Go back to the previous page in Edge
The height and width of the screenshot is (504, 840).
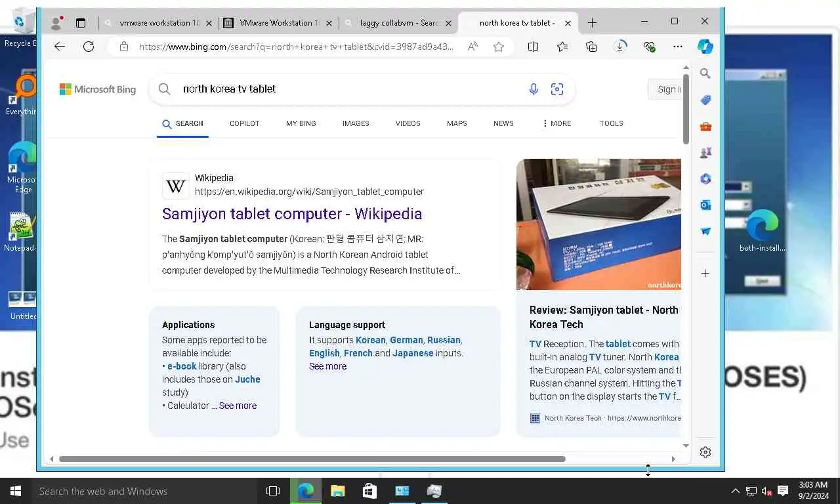tap(60, 47)
